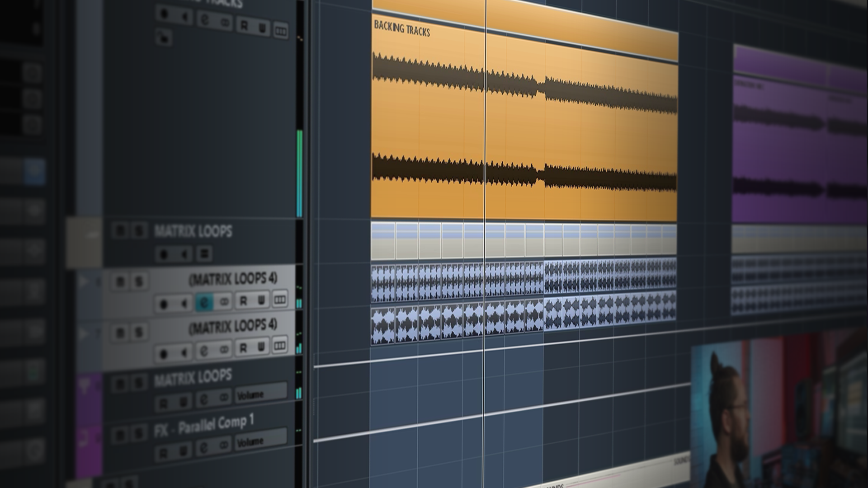Mute the second (MATRIX LOOPS 4) track
The width and height of the screenshot is (868, 488).
coord(120,333)
